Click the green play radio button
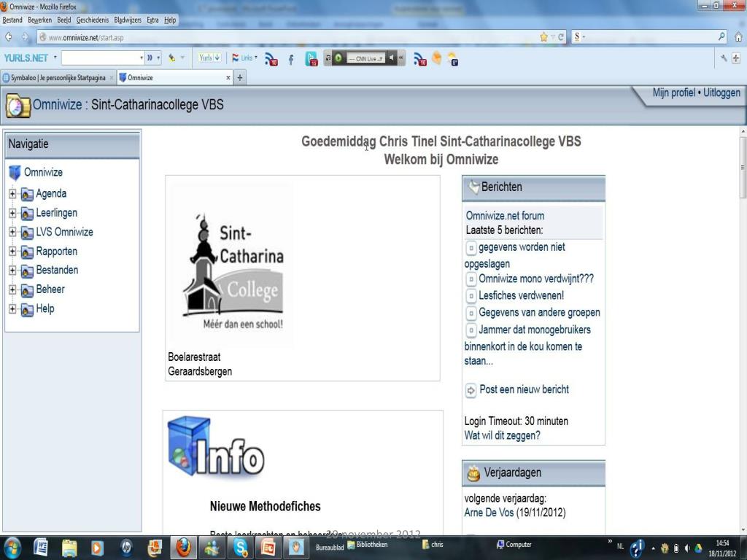Image resolution: width=747 pixels, height=560 pixels. pos(338,58)
